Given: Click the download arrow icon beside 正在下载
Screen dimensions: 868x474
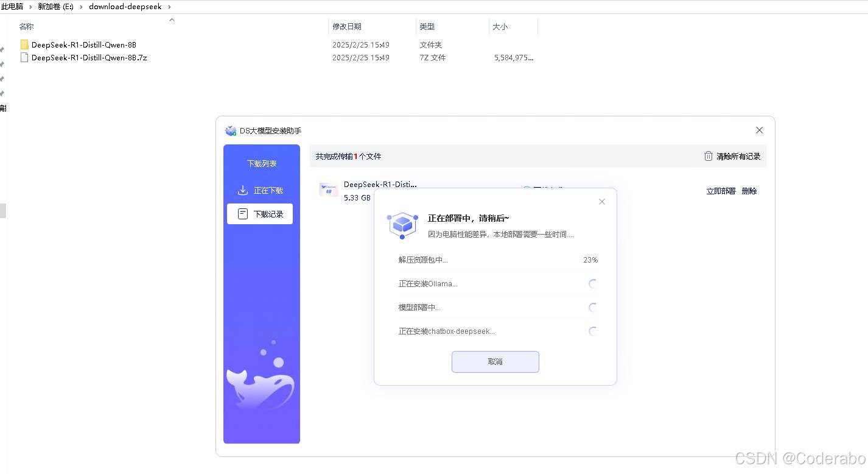Looking at the screenshot, I should [x=242, y=190].
